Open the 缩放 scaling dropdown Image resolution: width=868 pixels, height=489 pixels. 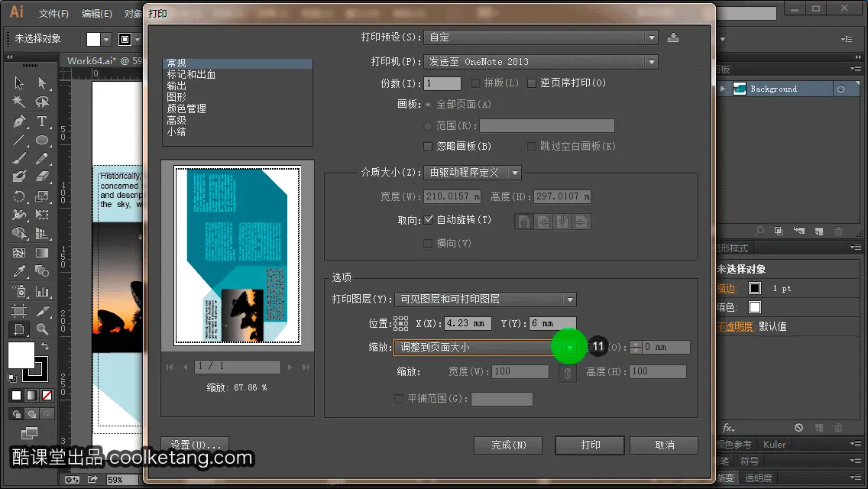[485, 348]
